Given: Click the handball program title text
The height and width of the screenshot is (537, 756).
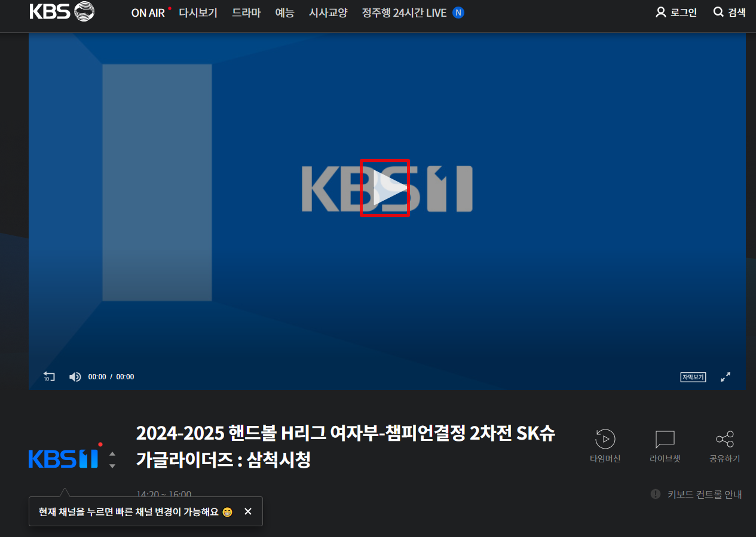Looking at the screenshot, I should [x=346, y=446].
